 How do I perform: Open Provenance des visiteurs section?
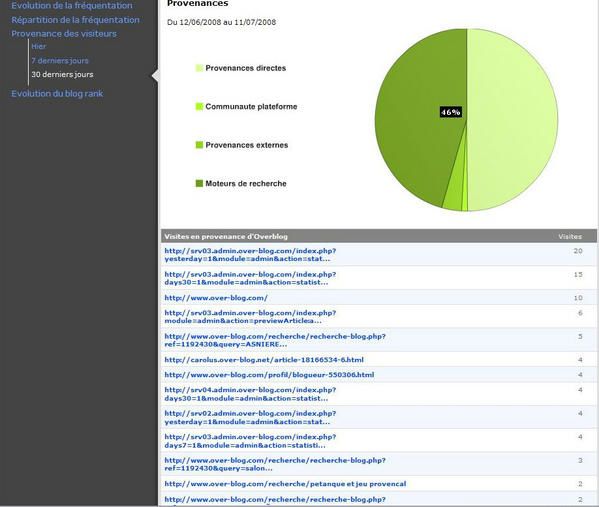[64, 34]
